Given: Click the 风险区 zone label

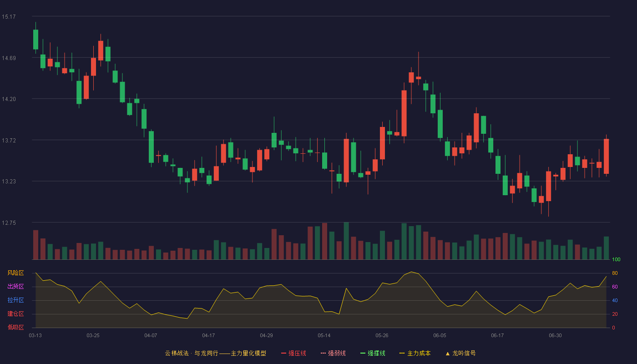Looking at the screenshot, I should pyautogui.click(x=15, y=273).
